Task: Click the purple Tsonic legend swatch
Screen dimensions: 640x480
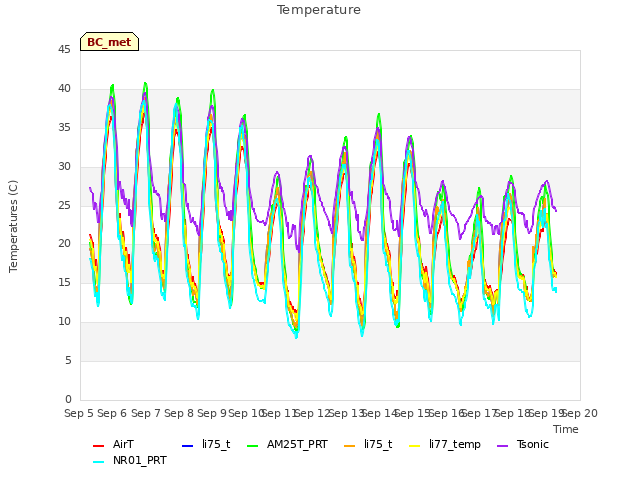Action: click(502, 445)
